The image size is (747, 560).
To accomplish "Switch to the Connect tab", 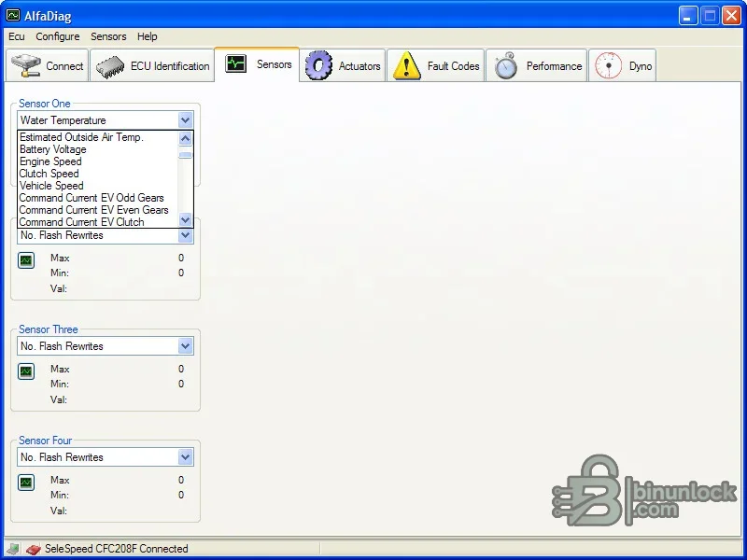I will click(48, 65).
